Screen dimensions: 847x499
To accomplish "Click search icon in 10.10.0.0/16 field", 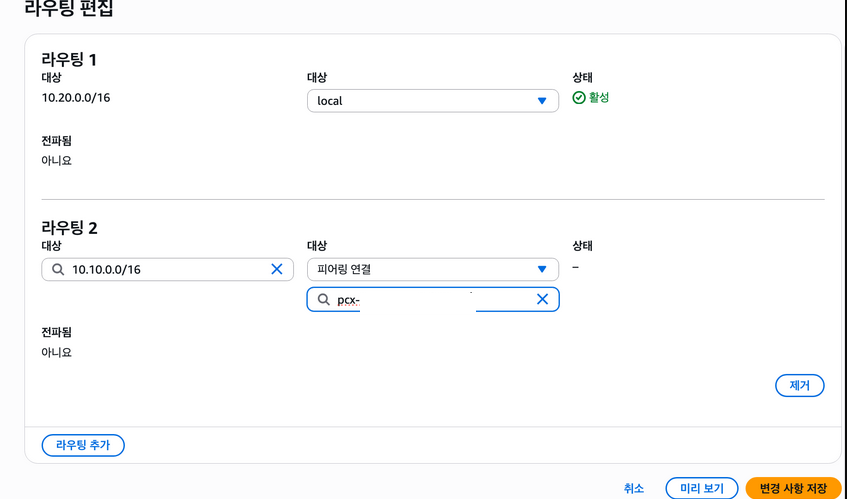I will (57, 269).
